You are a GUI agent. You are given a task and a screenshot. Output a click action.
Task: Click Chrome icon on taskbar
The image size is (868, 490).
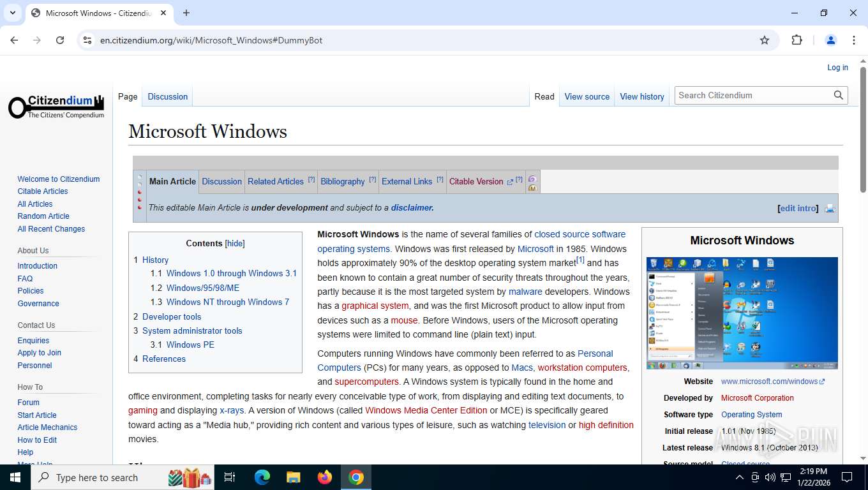point(356,477)
